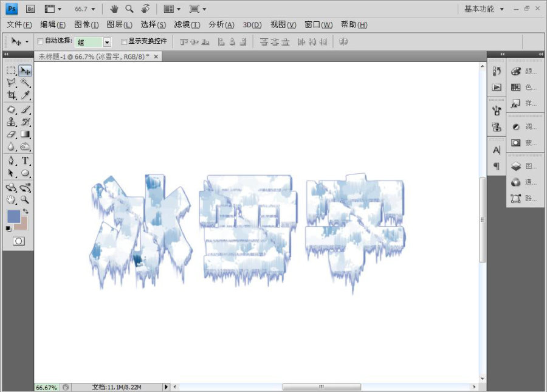Viewport: 547px width, 392px height.
Task: Select the Path Selection tool
Action: pos(11,173)
